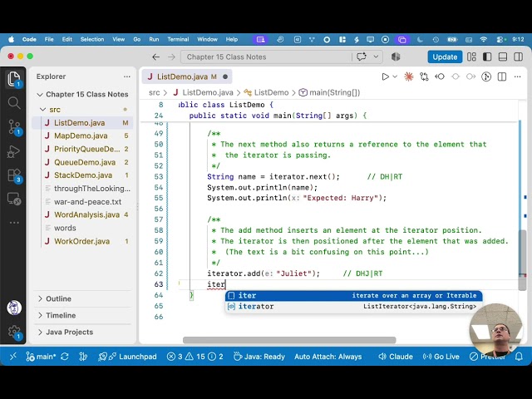Click Auto Attach: Always status

tap(328, 357)
